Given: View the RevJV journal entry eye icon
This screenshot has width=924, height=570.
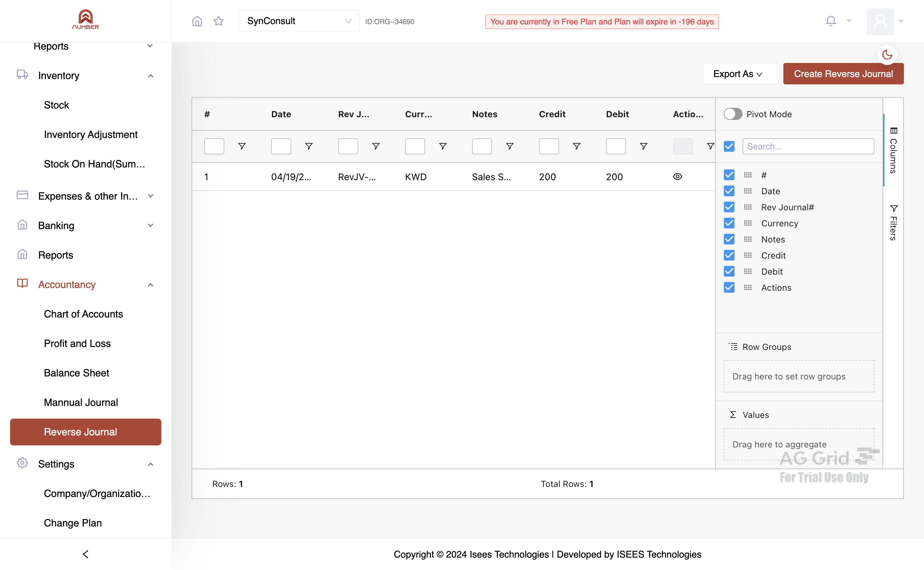Looking at the screenshot, I should (677, 176).
